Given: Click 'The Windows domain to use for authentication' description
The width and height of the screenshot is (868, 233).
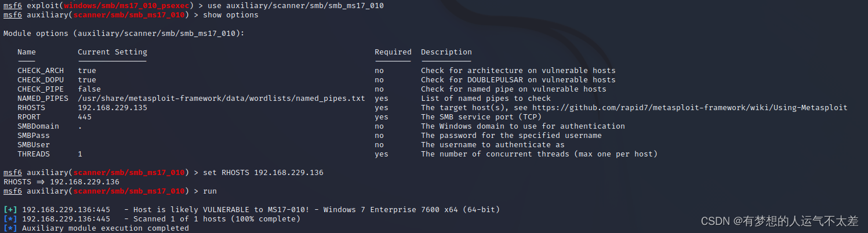Looking at the screenshot, I should tap(523, 126).
